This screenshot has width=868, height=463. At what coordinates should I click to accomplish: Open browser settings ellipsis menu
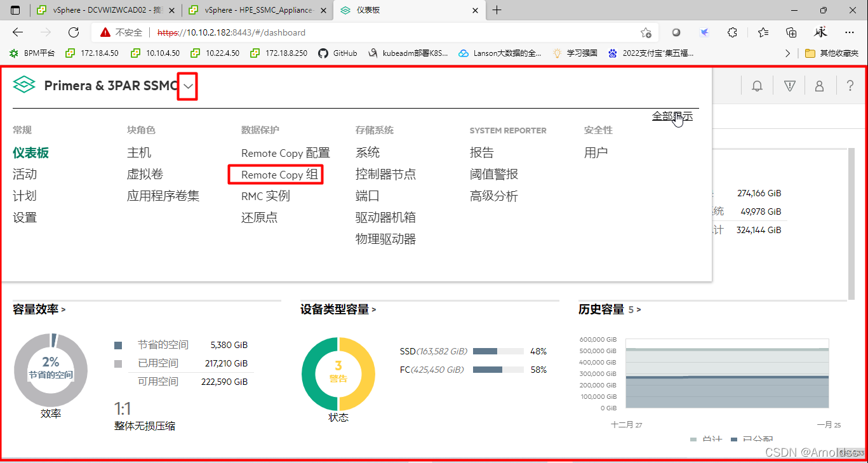(x=850, y=32)
